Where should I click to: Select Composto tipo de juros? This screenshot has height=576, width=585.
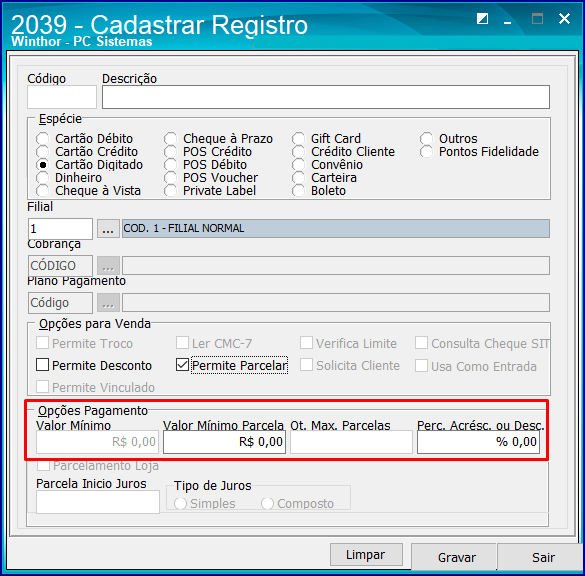click(268, 504)
